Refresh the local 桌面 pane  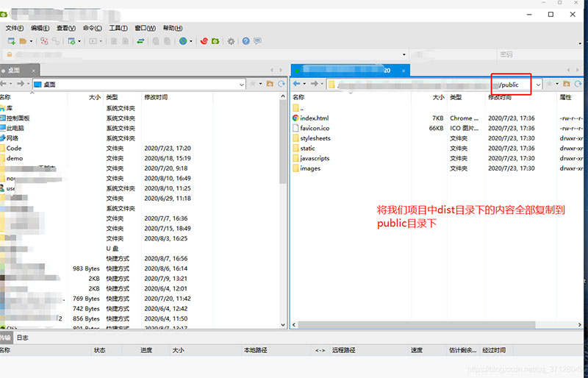(282, 84)
